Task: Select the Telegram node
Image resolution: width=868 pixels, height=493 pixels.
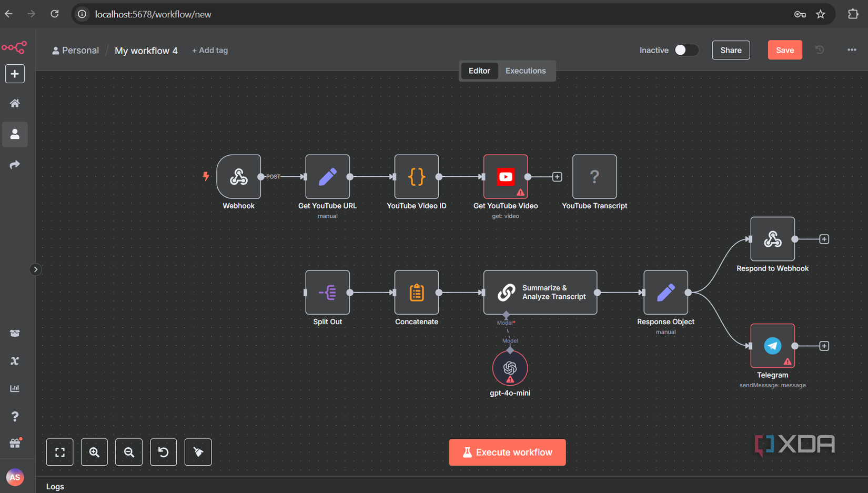Action: click(x=772, y=346)
